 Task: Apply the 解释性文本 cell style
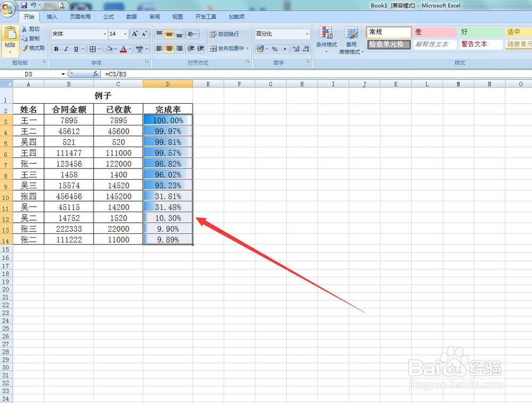point(435,44)
